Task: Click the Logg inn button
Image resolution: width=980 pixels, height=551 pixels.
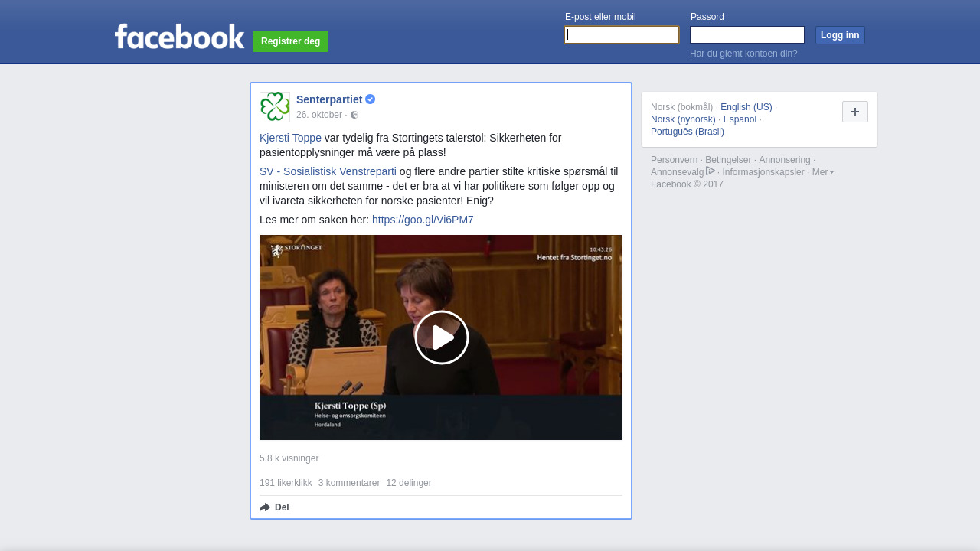Action: tap(840, 35)
